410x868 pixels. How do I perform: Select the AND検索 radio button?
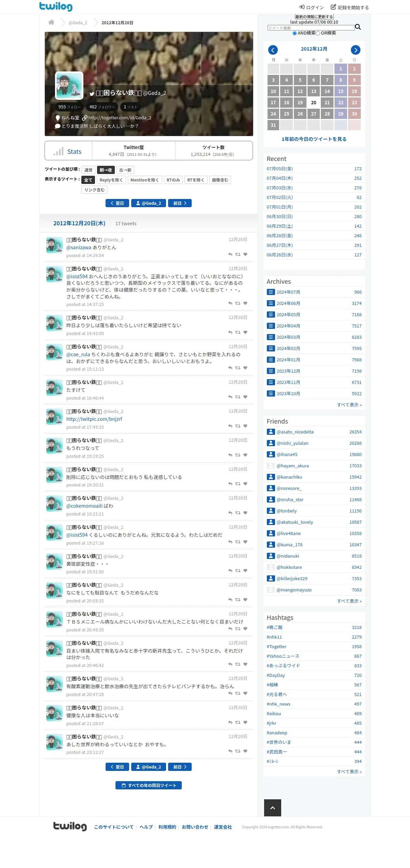pyautogui.click(x=295, y=33)
